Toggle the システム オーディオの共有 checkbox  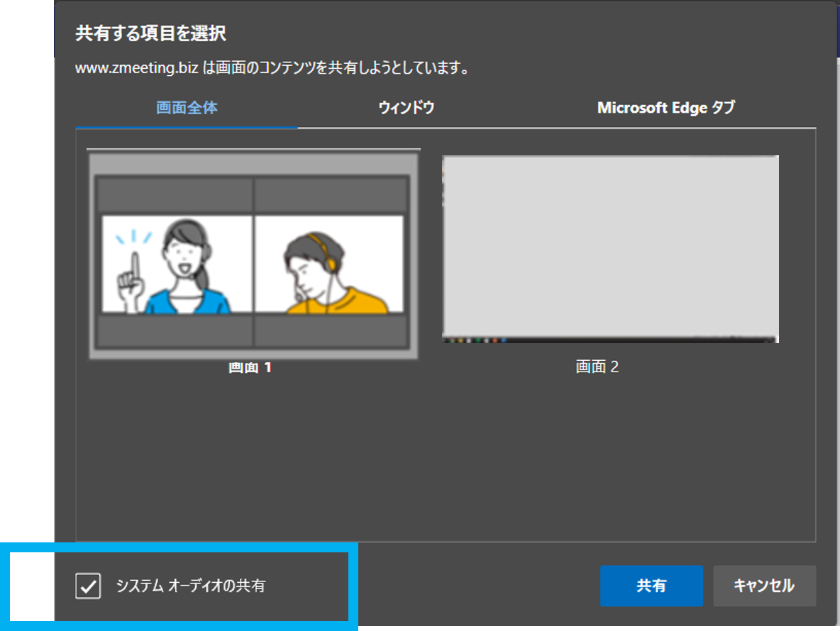(x=88, y=586)
